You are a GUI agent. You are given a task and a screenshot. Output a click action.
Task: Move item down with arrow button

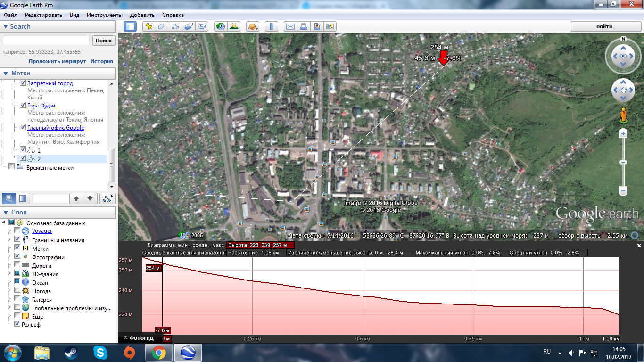91,198
